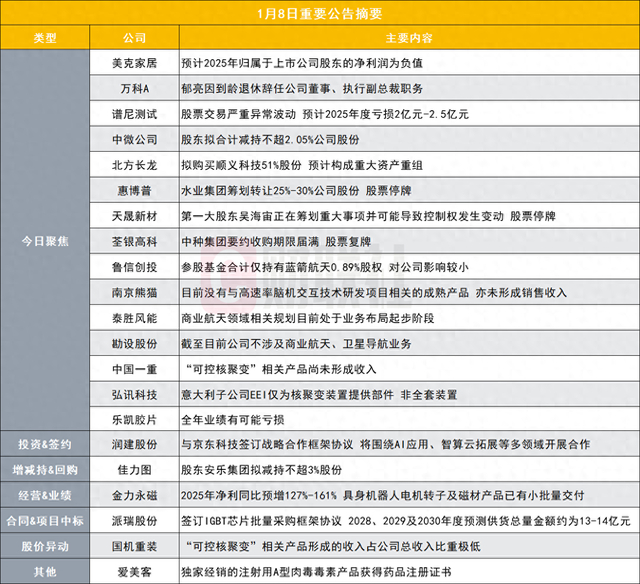Click company name "润建股份"
640x584 pixels.
[x=134, y=444]
